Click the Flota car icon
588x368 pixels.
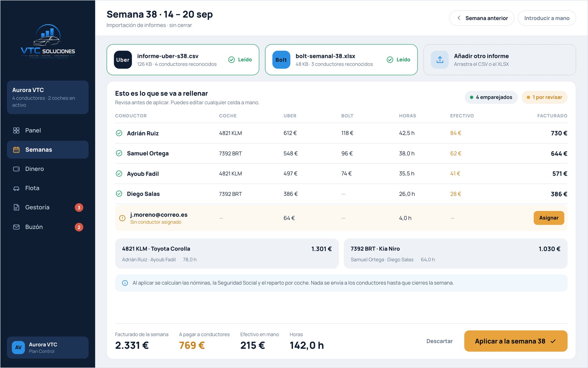point(16,188)
